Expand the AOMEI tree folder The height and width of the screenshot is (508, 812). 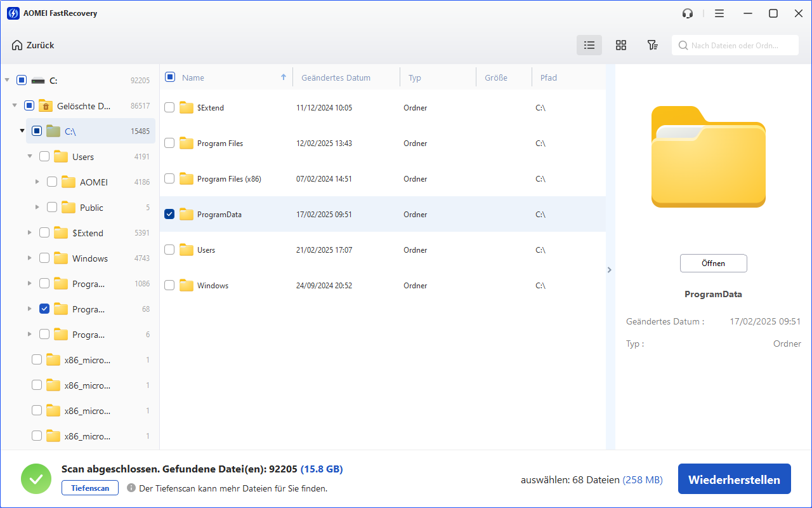[37, 182]
